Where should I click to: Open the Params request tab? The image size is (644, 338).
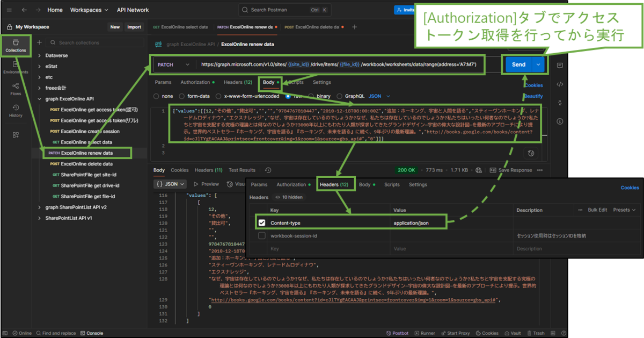point(163,82)
